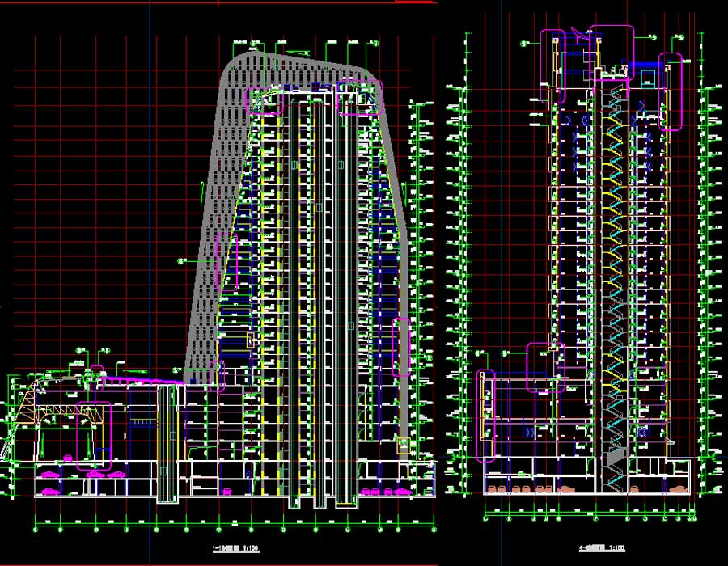Select the magenta callout at right section's top-right corner

click(671, 90)
